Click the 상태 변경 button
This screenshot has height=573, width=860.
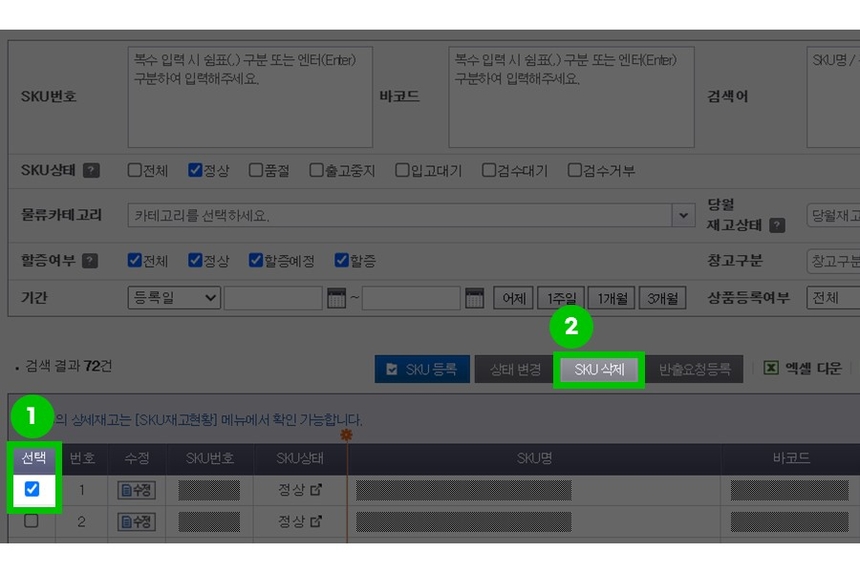(x=514, y=370)
